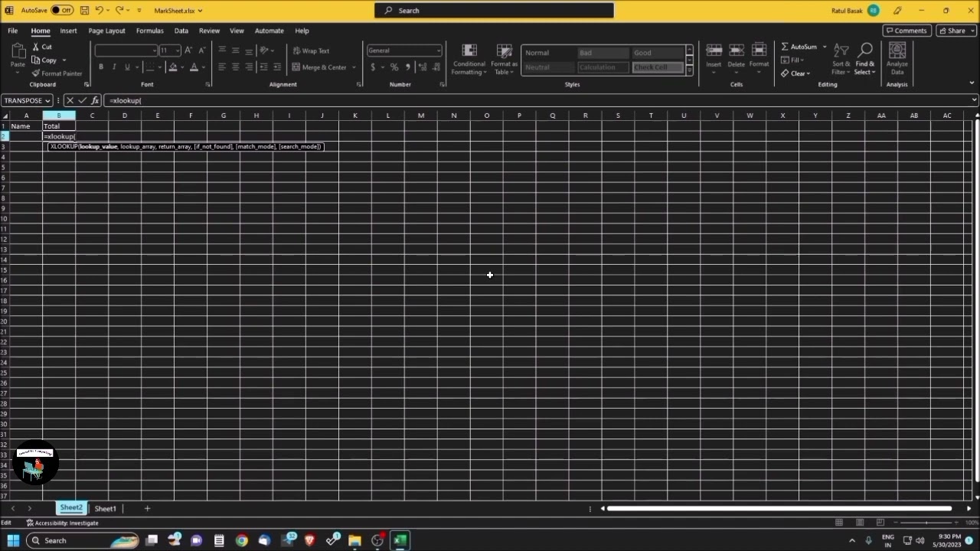This screenshot has height=551, width=980.
Task: Switch to Page Layout tab
Action: pyautogui.click(x=106, y=31)
